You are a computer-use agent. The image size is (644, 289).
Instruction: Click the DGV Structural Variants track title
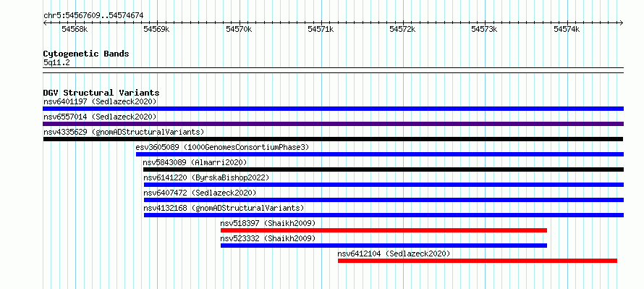(x=101, y=93)
